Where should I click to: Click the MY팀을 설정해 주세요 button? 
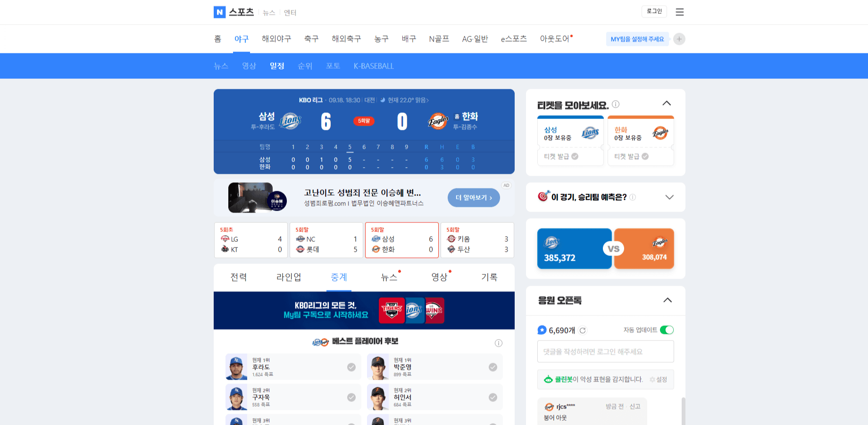[x=637, y=39]
